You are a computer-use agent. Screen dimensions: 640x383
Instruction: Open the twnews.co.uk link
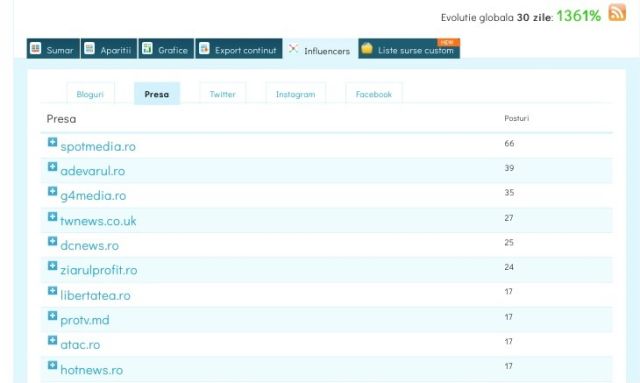(98, 221)
